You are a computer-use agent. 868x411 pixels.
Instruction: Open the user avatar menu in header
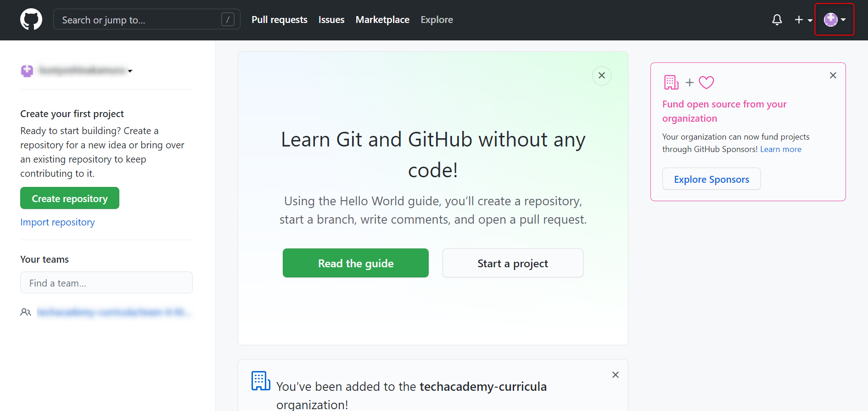click(834, 20)
